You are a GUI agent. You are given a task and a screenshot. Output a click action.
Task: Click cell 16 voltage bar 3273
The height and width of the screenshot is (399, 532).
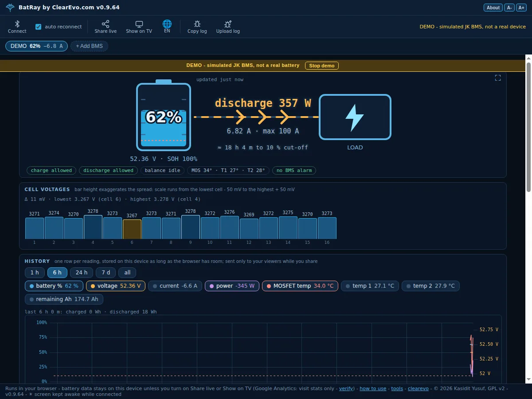coord(327,228)
